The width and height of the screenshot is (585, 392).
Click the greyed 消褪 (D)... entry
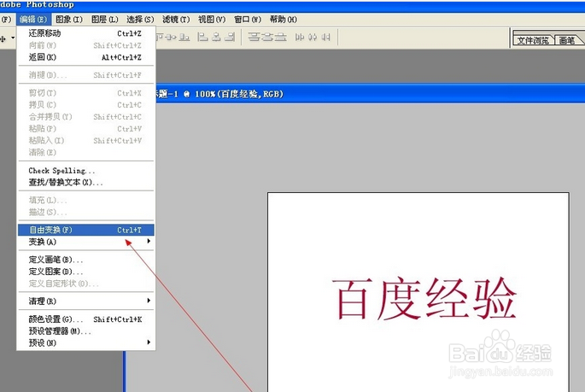(85, 75)
